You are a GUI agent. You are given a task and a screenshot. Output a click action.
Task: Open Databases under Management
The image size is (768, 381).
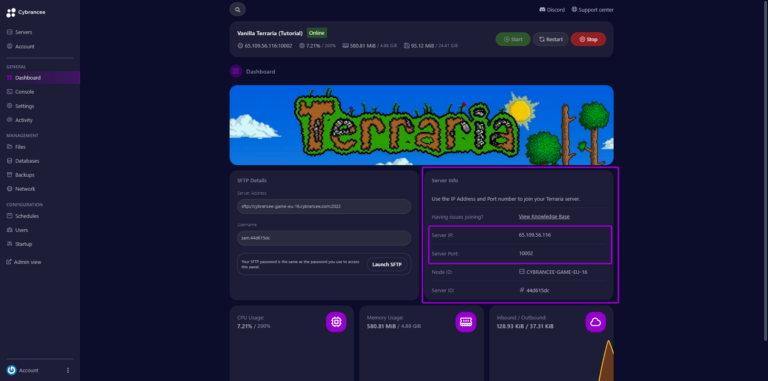[x=23, y=161]
